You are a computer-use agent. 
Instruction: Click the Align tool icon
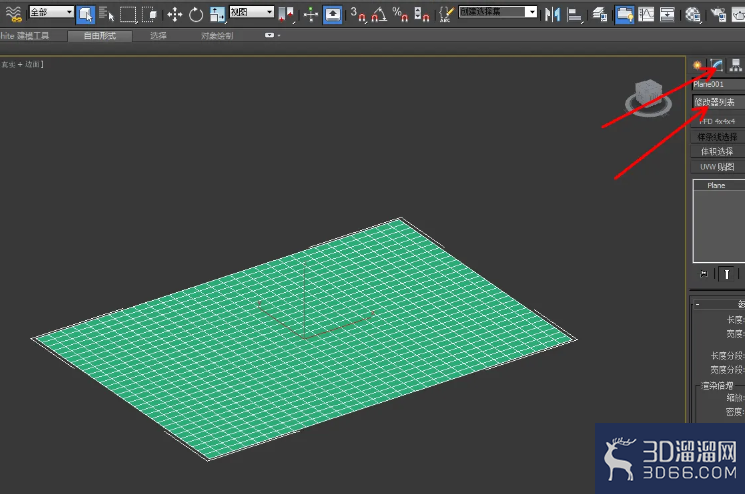574,14
